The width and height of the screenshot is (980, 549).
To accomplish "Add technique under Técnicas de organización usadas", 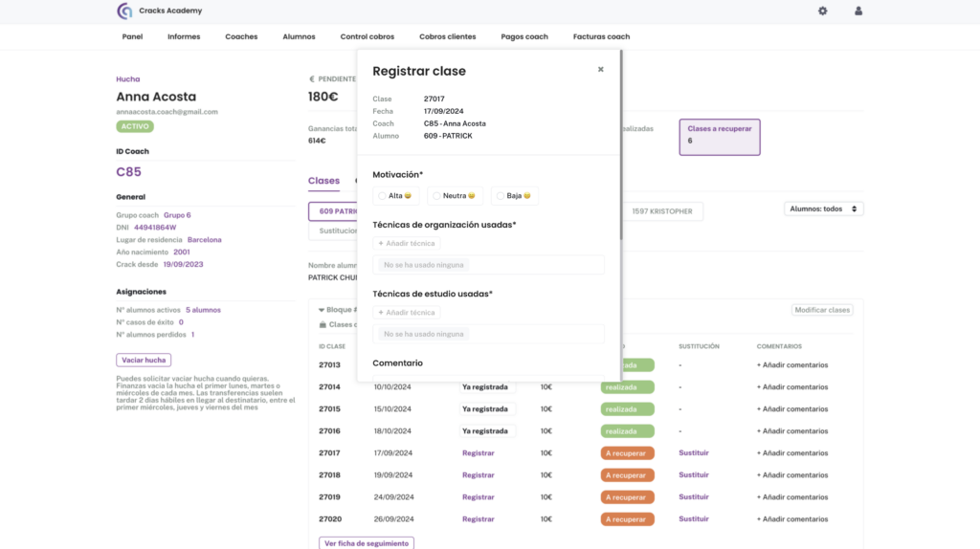I will 407,244.
